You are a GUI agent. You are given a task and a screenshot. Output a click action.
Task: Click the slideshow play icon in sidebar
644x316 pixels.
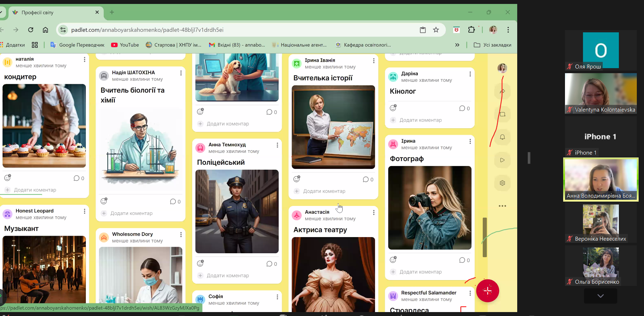502,160
